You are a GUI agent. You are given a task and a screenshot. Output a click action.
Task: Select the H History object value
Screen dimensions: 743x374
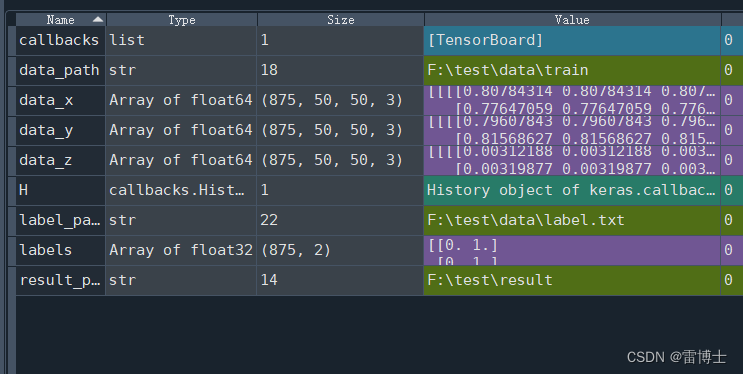click(572, 190)
